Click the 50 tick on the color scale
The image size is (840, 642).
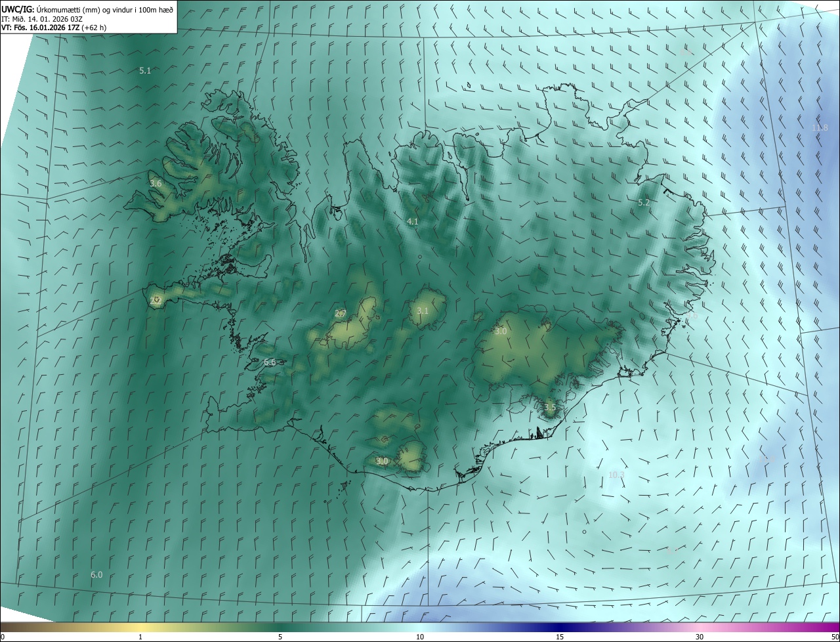pyautogui.click(x=835, y=637)
